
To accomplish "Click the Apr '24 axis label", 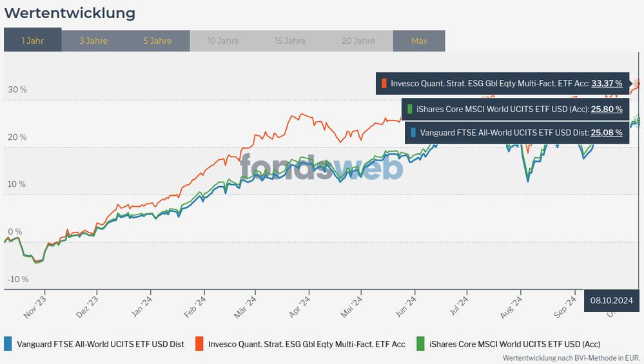I will point(299,307).
